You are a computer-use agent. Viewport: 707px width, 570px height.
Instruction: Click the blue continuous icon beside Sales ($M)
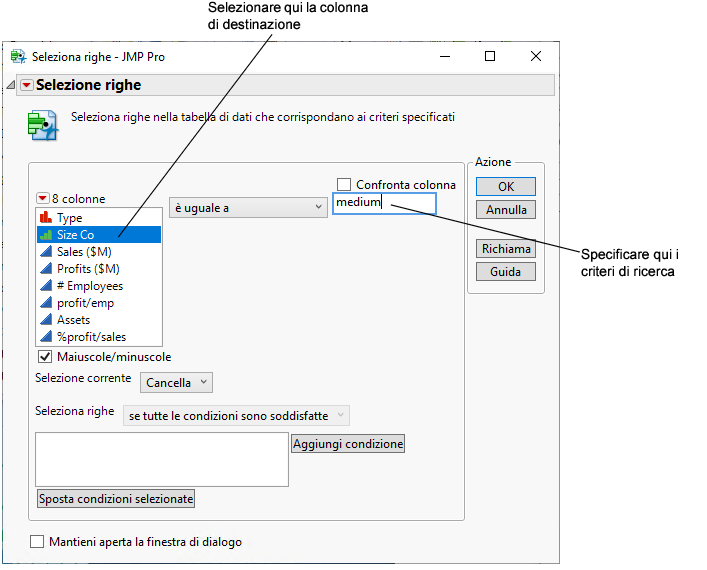46,251
